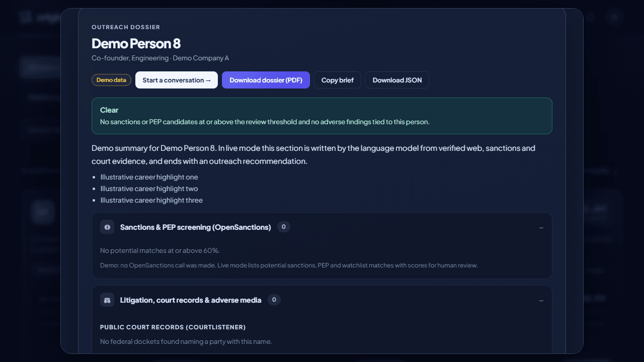644x362 pixels.
Task: Click the Demo Person 8 heading
Action: pos(136,43)
